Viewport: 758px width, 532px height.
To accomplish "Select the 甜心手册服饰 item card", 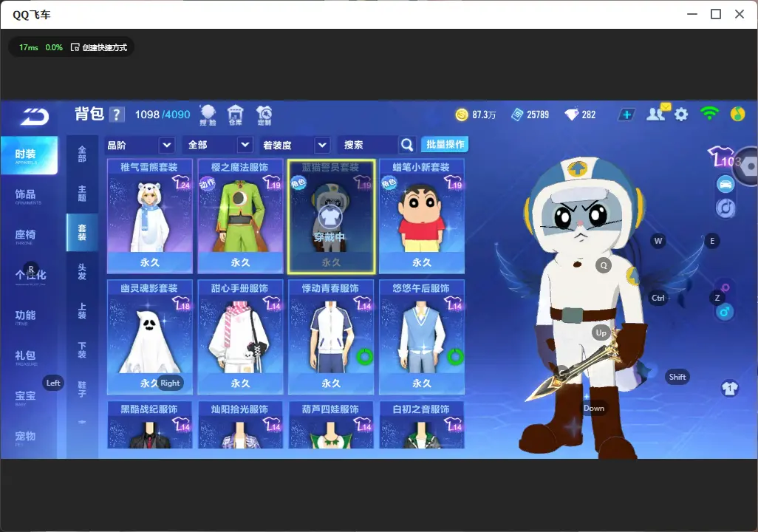I will point(240,337).
